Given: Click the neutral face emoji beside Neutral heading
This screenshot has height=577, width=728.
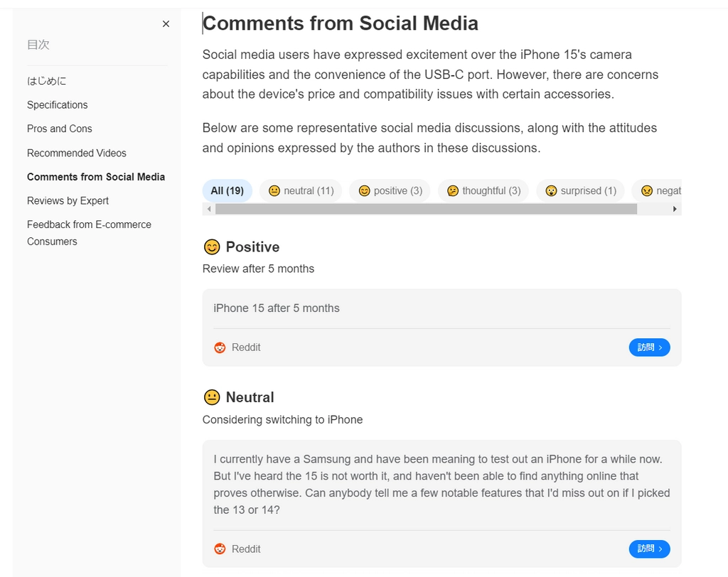Looking at the screenshot, I should tap(212, 397).
